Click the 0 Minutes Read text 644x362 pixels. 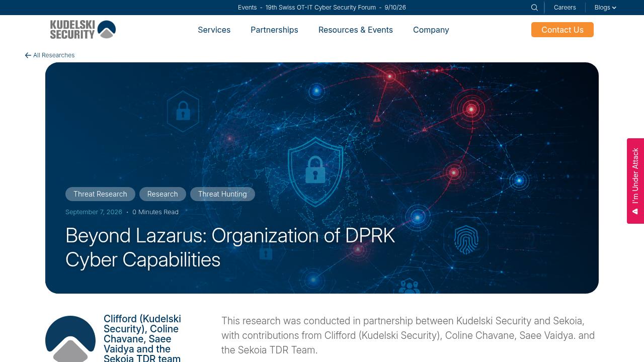click(155, 212)
